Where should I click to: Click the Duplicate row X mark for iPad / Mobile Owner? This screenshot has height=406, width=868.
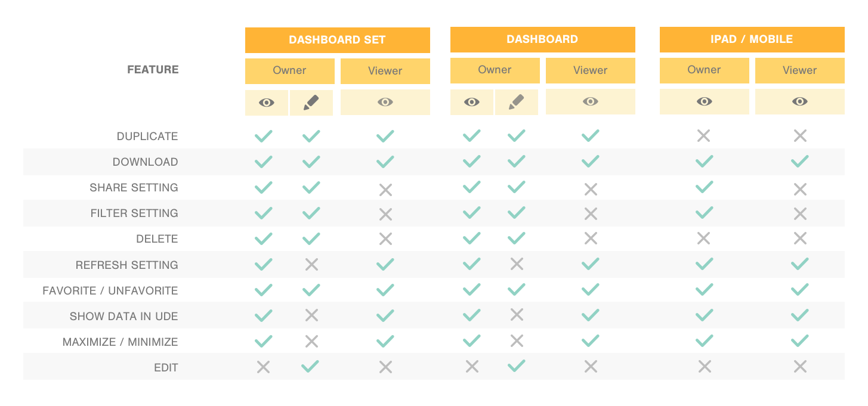click(704, 136)
